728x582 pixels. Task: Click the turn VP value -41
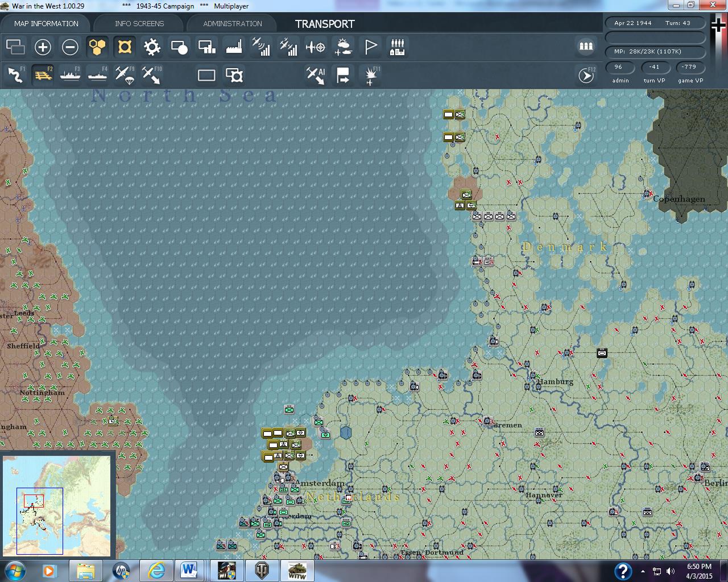(x=654, y=66)
